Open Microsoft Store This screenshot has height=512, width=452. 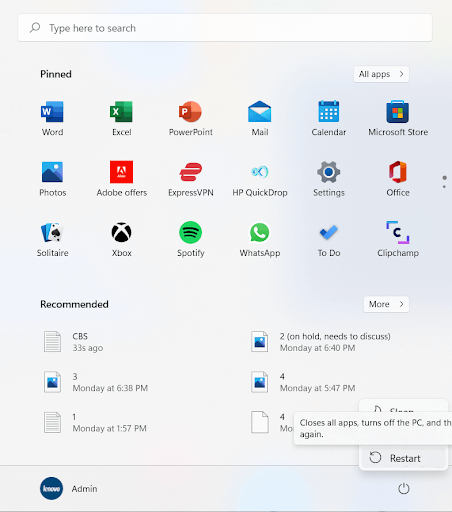coord(398,118)
